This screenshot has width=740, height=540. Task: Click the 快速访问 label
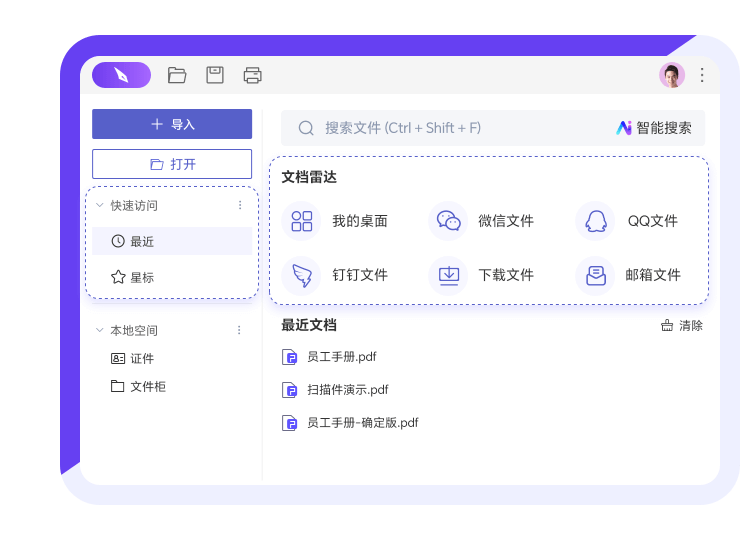[134, 205]
